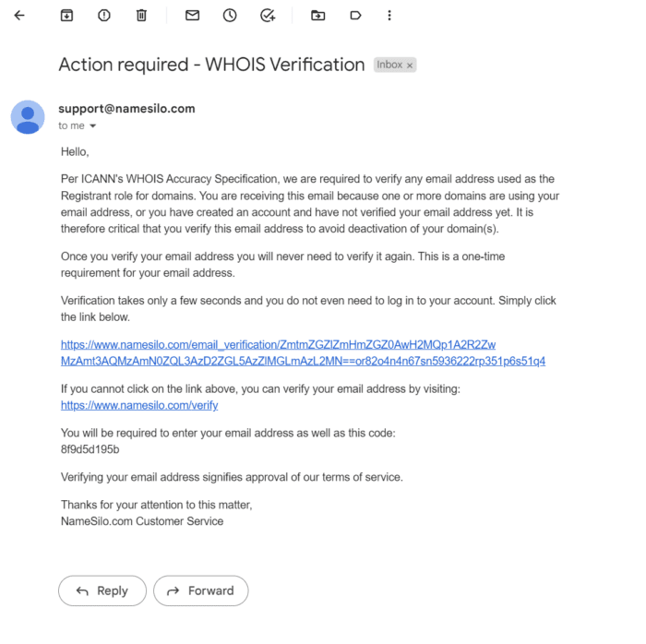Viewport: 646px width, 644px height.
Task: Open the Move to folder icon
Action: click(318, 16)
